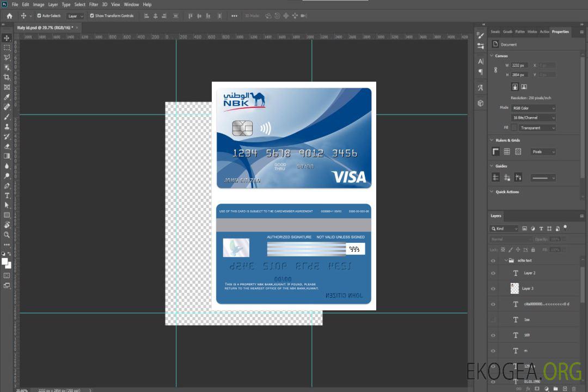Screen dimensions: 588x392
Task: Select the Hand tool
Action: pyautogui.click(x=7, y=225)
